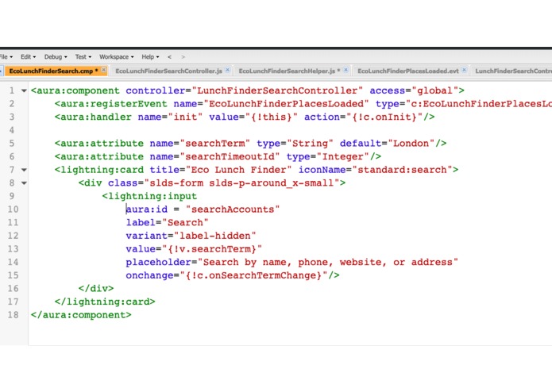Collapse the aura:component fold on line 1
The width and height of the screenshot is (552, 392).
(x=24, y=90)
